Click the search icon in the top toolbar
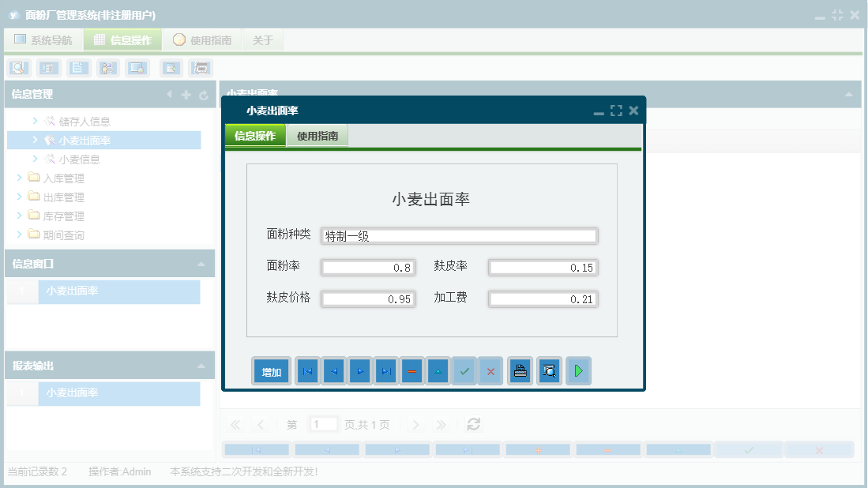The height and width of the screenshot is (488, 868). (x=20, y=68)
